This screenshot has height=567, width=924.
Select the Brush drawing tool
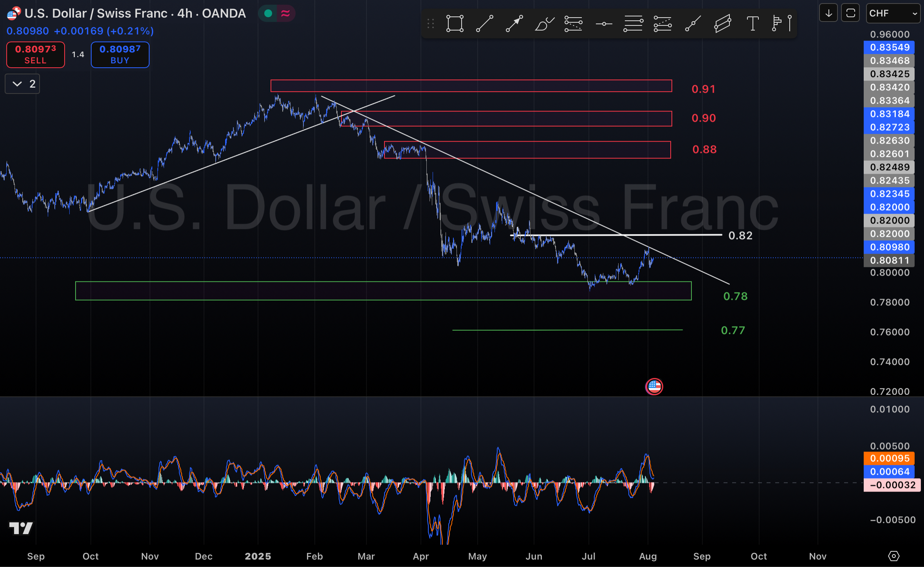[x=544, y=23]
